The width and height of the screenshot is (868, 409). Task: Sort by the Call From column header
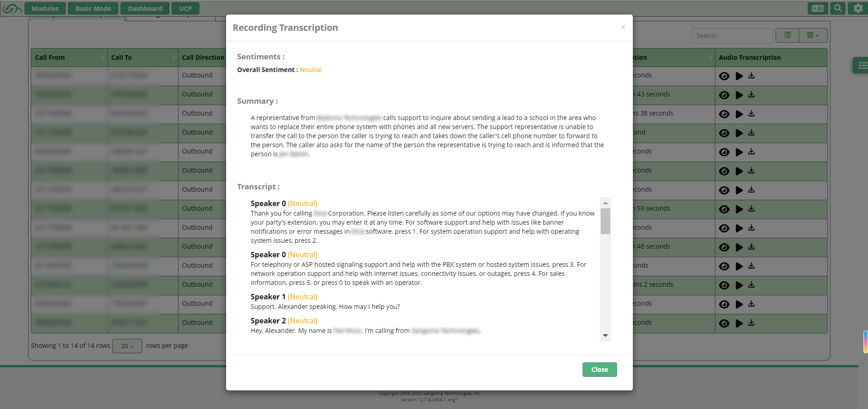click(69, 58)
